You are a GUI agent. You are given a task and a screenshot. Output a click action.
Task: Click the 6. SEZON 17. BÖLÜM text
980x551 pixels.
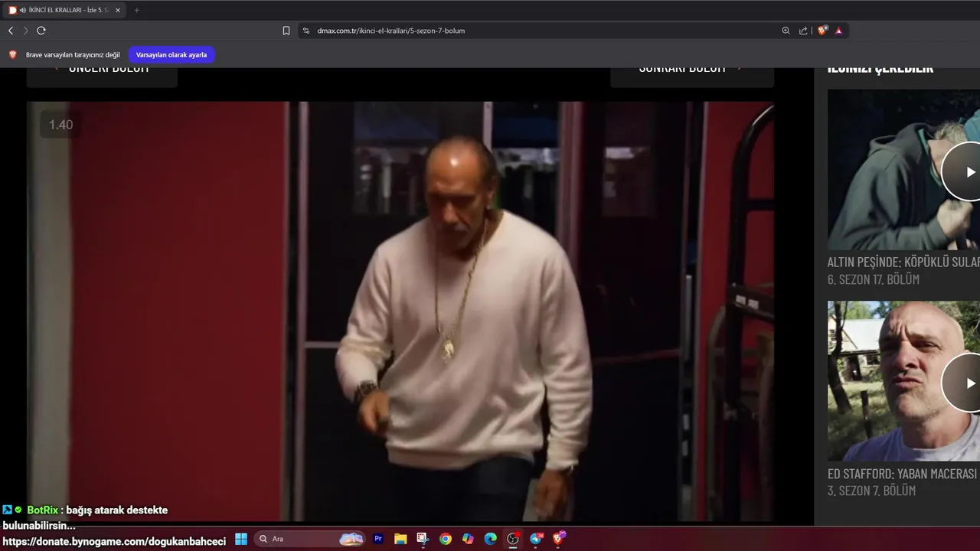874,279
